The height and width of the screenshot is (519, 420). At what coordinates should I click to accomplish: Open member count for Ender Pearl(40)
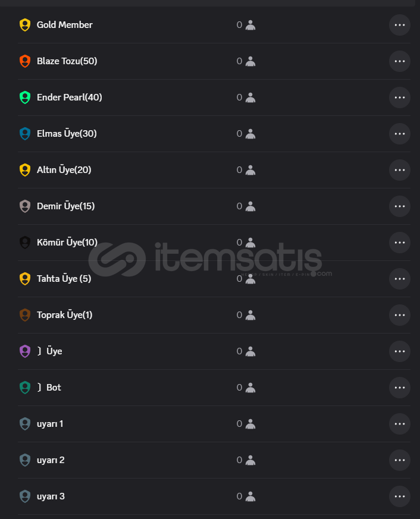pyautogui.click(x=246, y=97)
